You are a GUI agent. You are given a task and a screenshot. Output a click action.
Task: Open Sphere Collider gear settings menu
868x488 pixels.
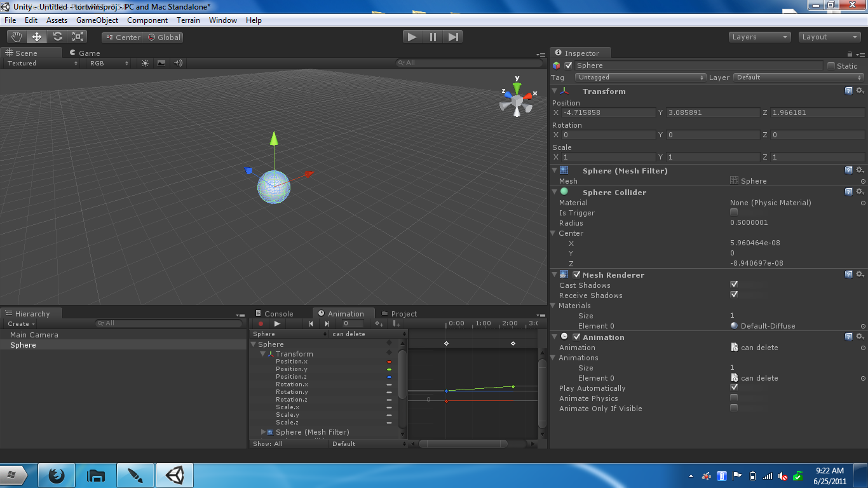point(860,192)
